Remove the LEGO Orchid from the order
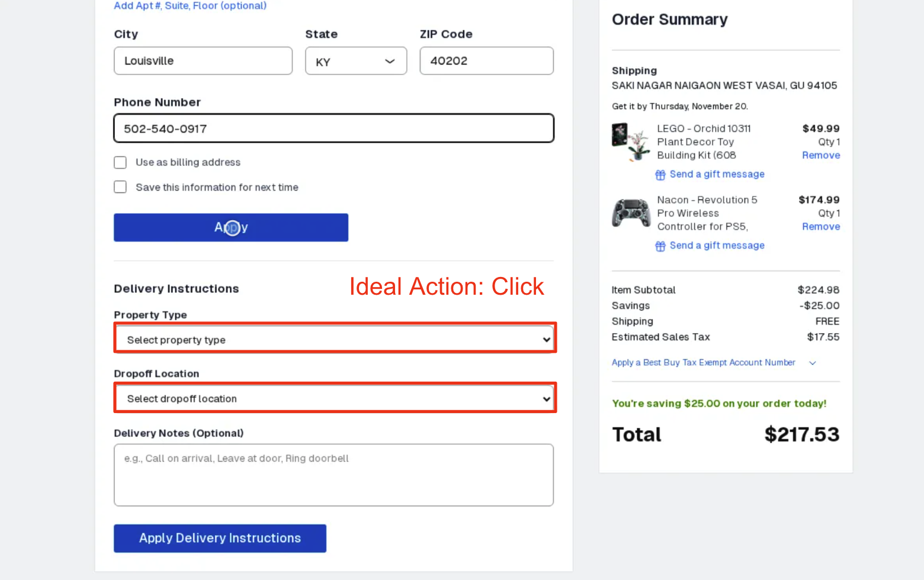 click(820, 155)
